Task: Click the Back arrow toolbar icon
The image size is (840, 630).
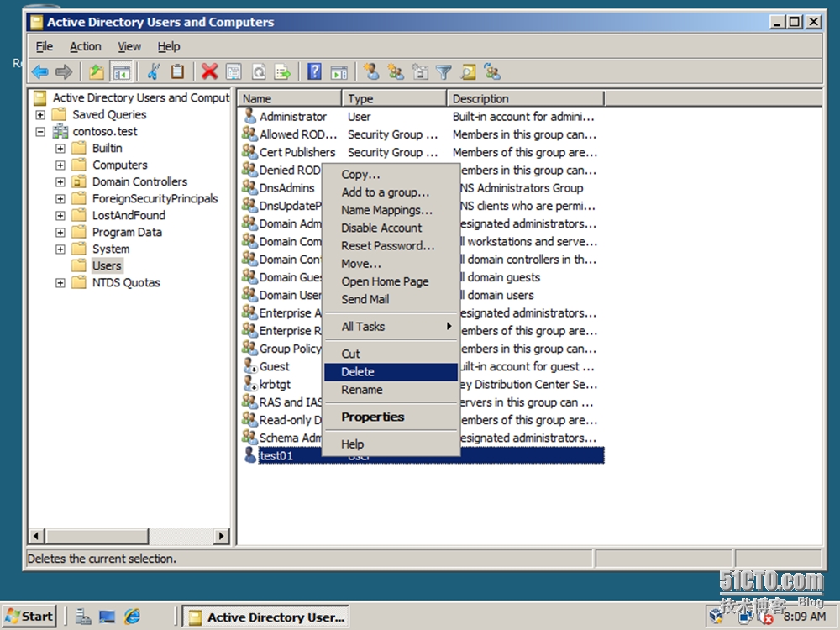Action: [40, 71]
